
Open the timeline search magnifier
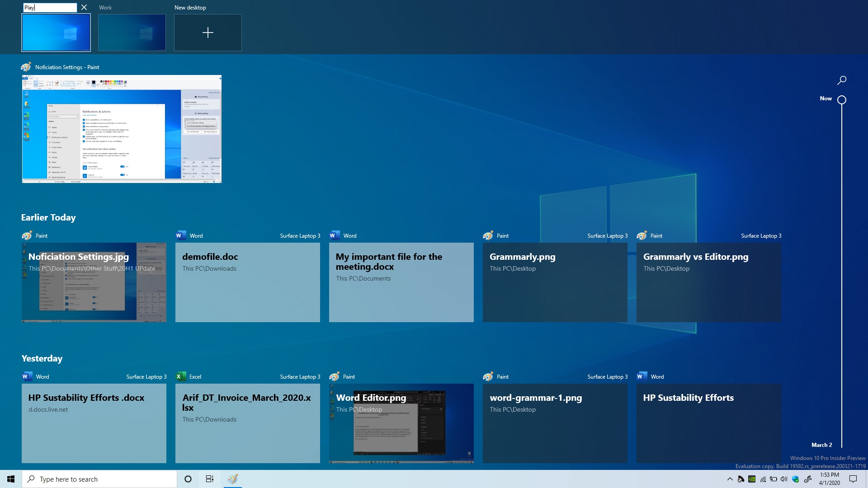[x=842, y=80]
